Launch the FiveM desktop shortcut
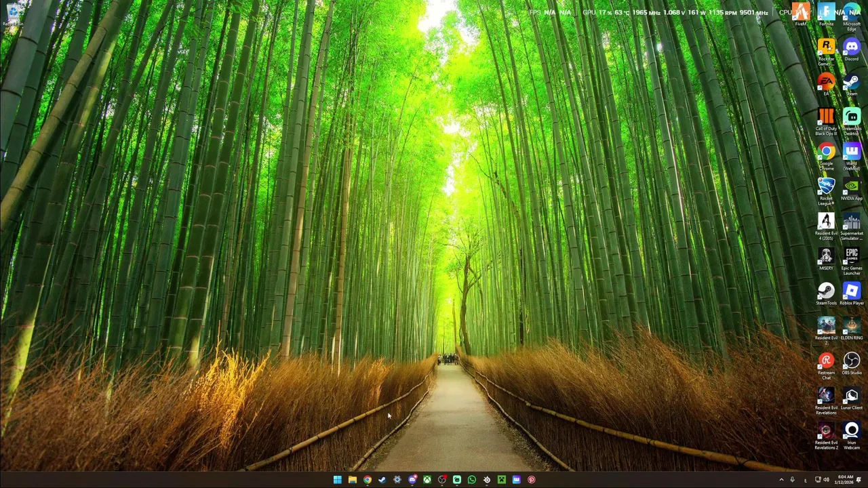 pos(801,15)
